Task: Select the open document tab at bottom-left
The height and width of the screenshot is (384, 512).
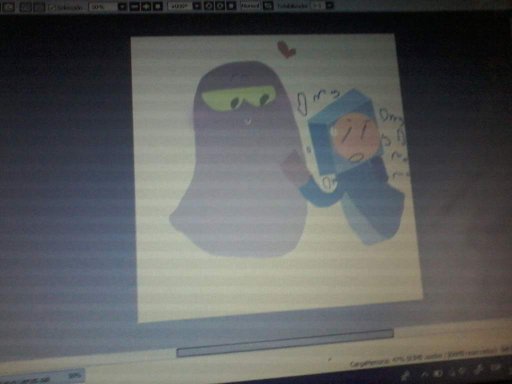Action: pyautogui.click(x=43, y=378)
